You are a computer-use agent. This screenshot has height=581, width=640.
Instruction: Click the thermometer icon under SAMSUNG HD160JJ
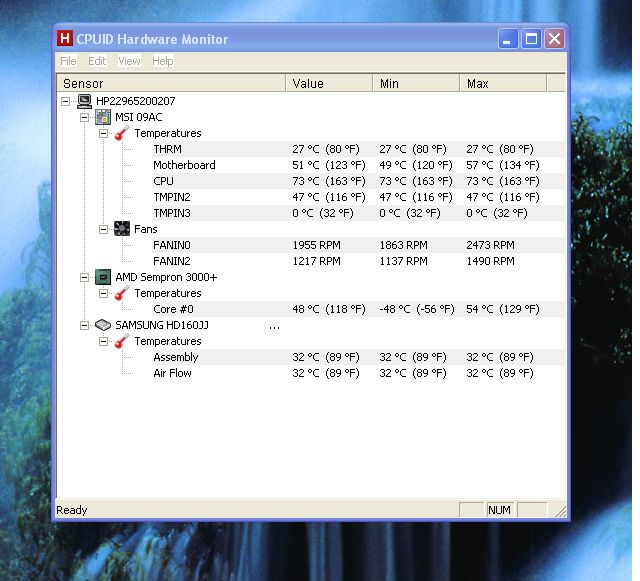[x=122, y=341]
